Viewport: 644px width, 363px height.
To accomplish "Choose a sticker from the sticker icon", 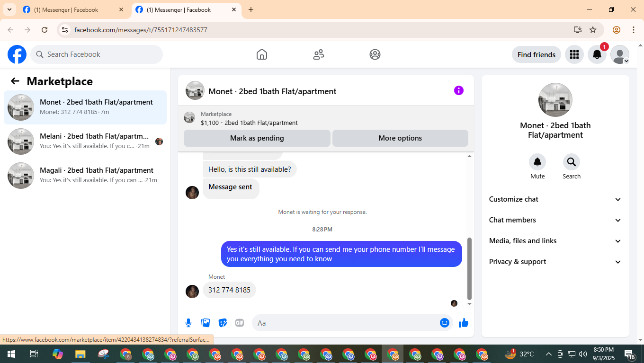I will coord(223,323).
